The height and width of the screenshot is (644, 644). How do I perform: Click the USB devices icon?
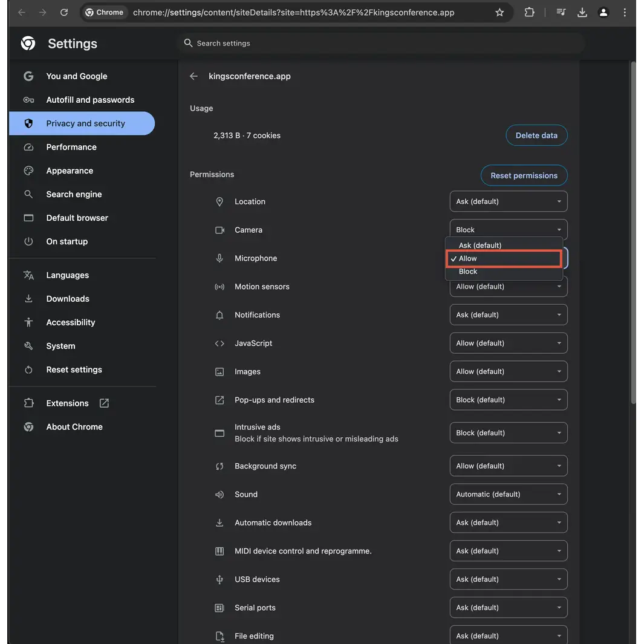pyautogui.click(x=220, y=579)
